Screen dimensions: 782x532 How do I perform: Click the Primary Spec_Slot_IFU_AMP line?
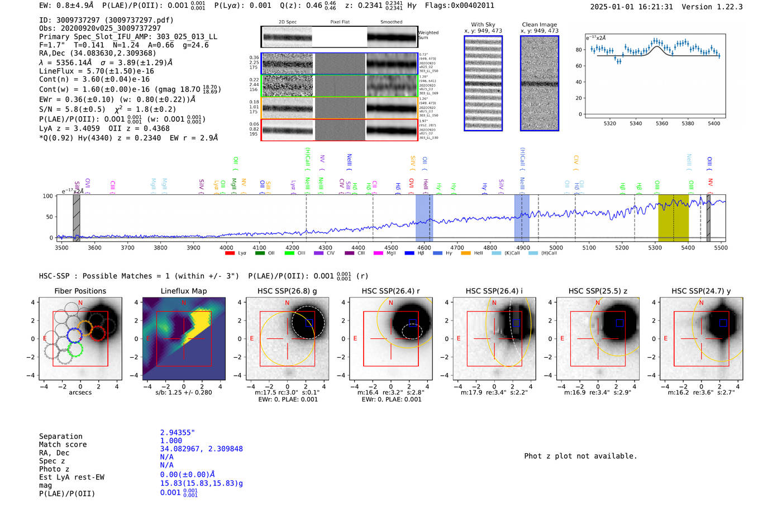pyautogui.click(x=128, y=36)
